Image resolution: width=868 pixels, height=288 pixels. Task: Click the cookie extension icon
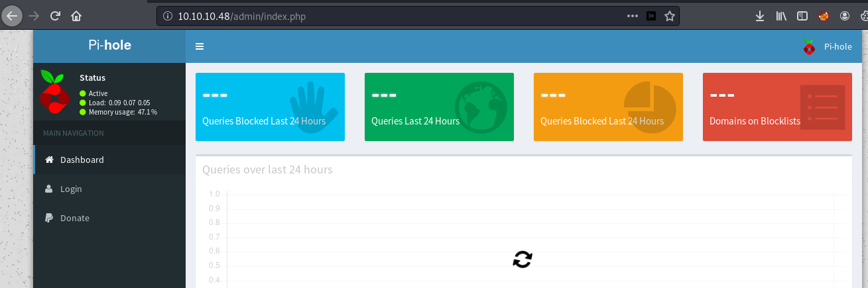(863, 15)
